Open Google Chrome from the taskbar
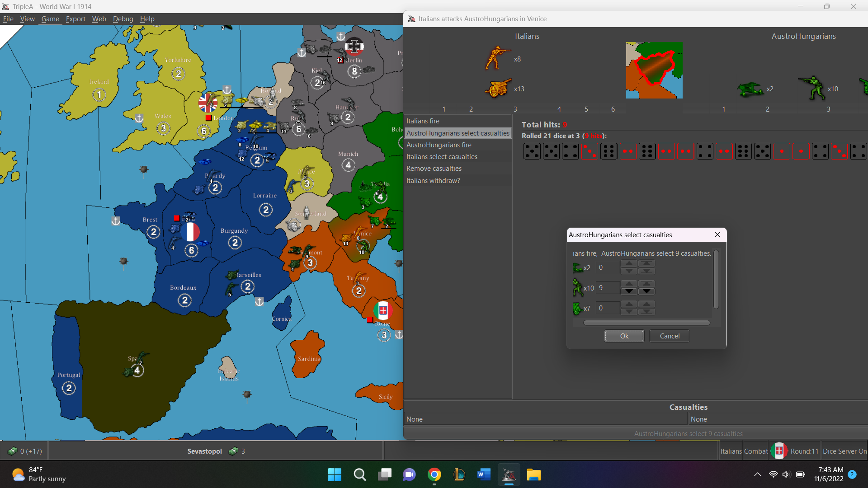868x488 pixels. pyautogui.click(x=434, y=474)
